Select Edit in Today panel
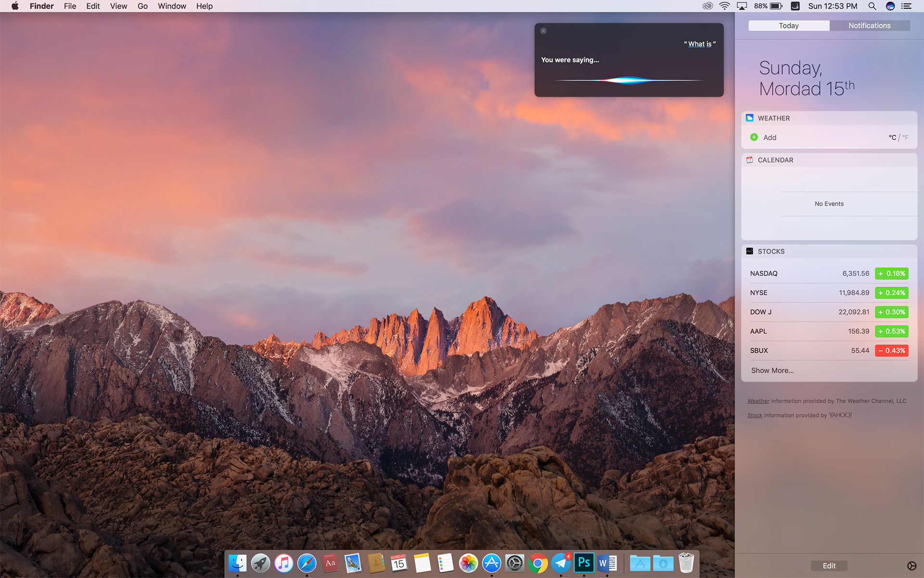The image size is (924, 578). [829, 565]
